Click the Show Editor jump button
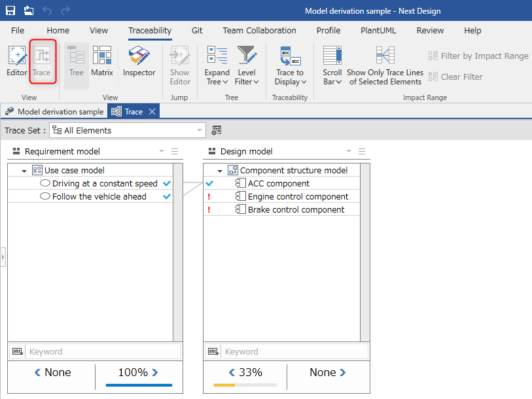Viewport: 532px width, 399px height. pyautogui.click(x=180, y=65)
